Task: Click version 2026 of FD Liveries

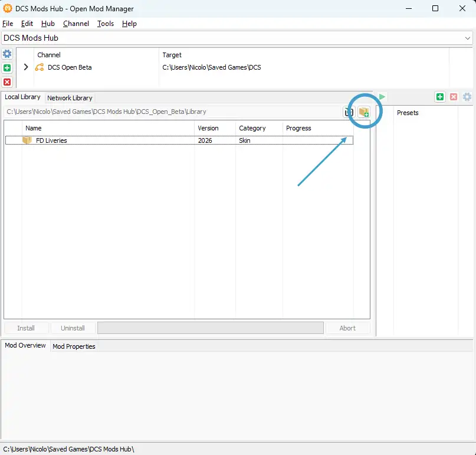Action: [x=205, y=140]
